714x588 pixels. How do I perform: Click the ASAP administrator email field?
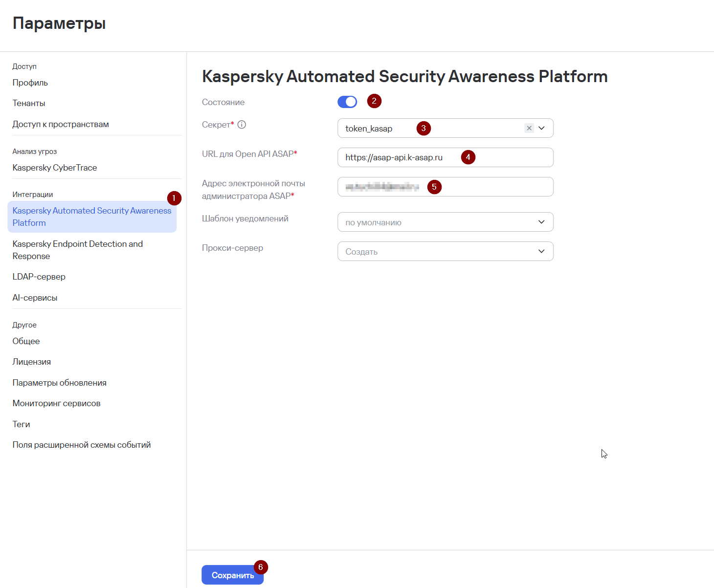[x=446, y=187]
